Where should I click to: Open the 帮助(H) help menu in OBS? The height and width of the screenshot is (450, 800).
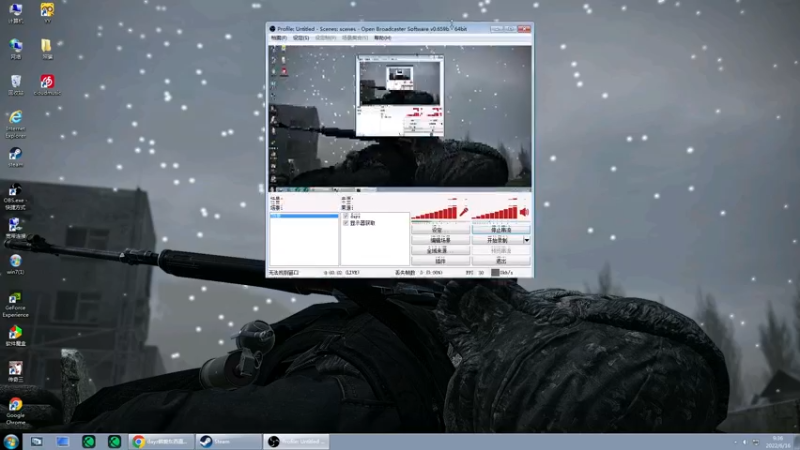click(x=382, y=38)
